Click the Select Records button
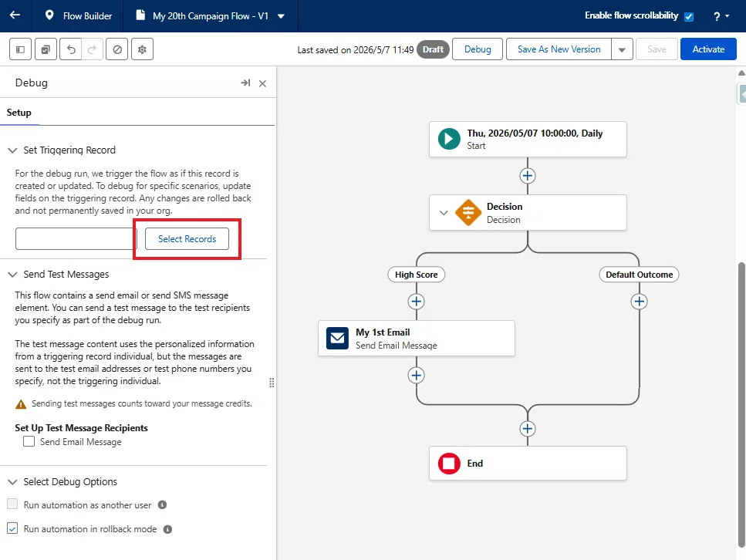Viewport: 746px width, 560px height. pos(187,239)
